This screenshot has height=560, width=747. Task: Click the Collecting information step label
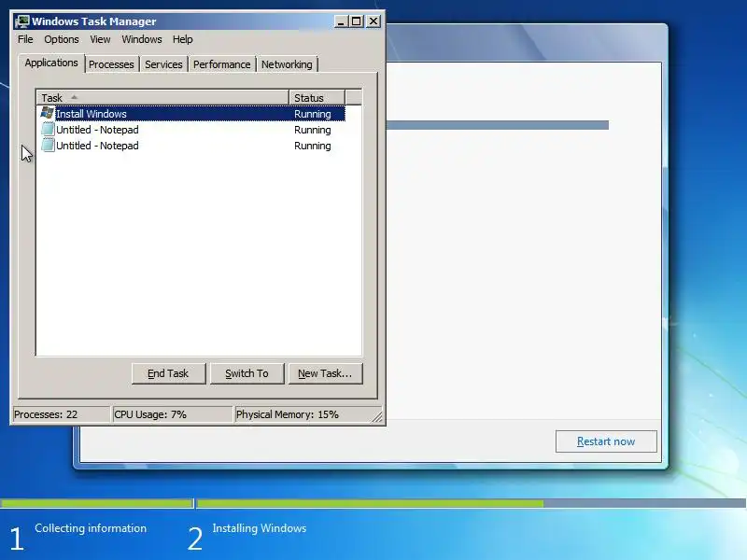point(91,528)
